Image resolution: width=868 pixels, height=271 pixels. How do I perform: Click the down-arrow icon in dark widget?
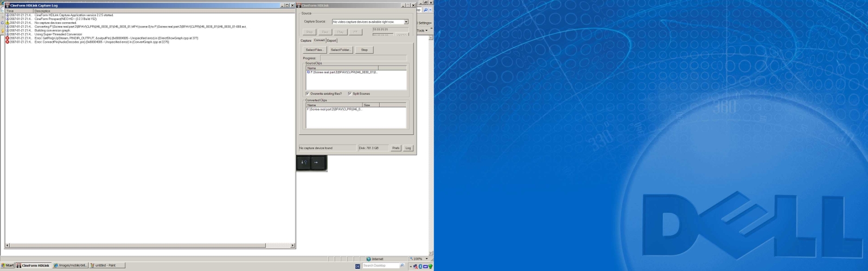[x=304, y=162]
